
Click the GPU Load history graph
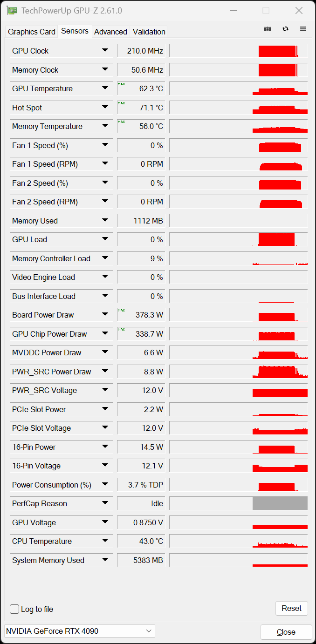click(238, 239)
